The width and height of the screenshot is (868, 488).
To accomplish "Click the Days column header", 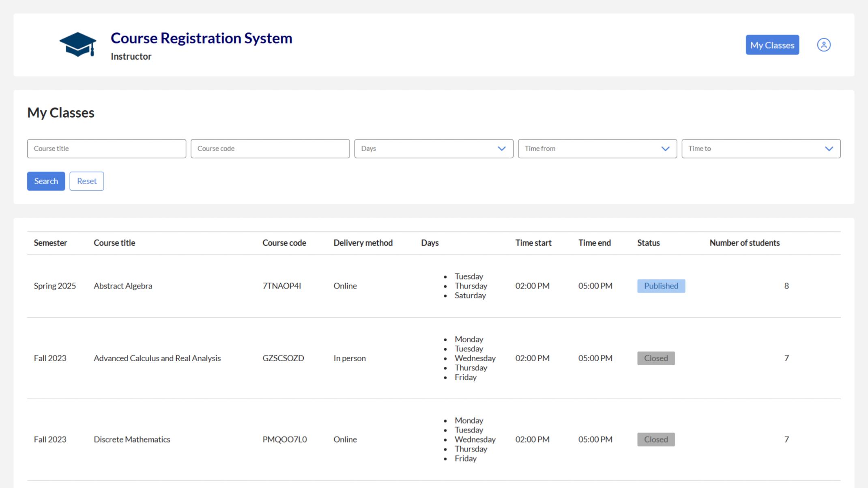I will click(x=430, y=243).
